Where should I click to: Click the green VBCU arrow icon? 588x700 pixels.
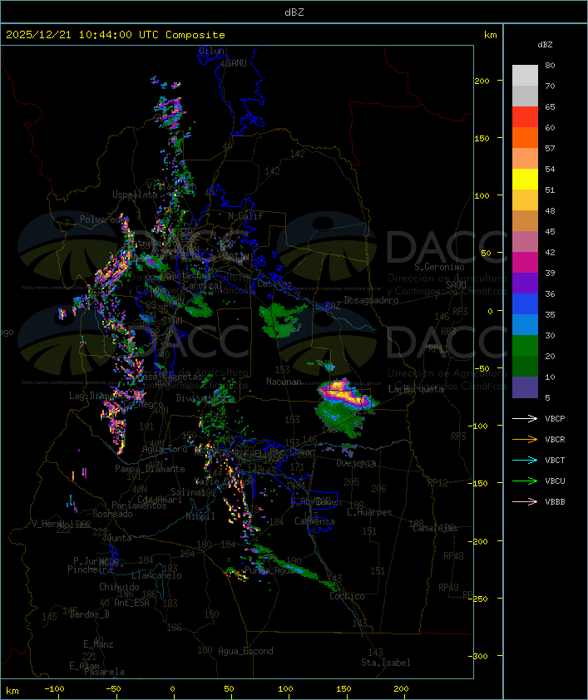(x=525, y=481)
